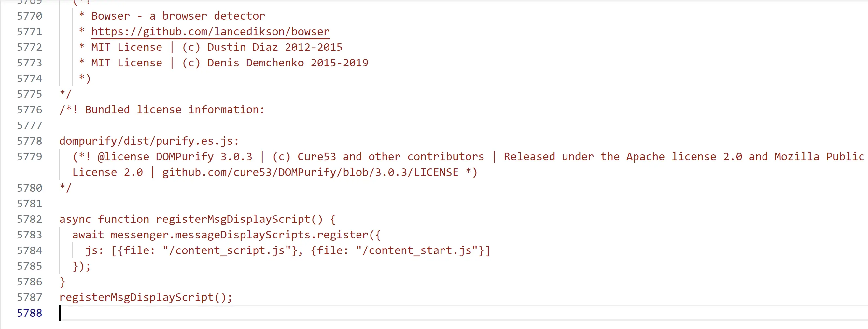Open the github.com/lancedikson/bowser link
868x329 pixels.
pos(210,32)
